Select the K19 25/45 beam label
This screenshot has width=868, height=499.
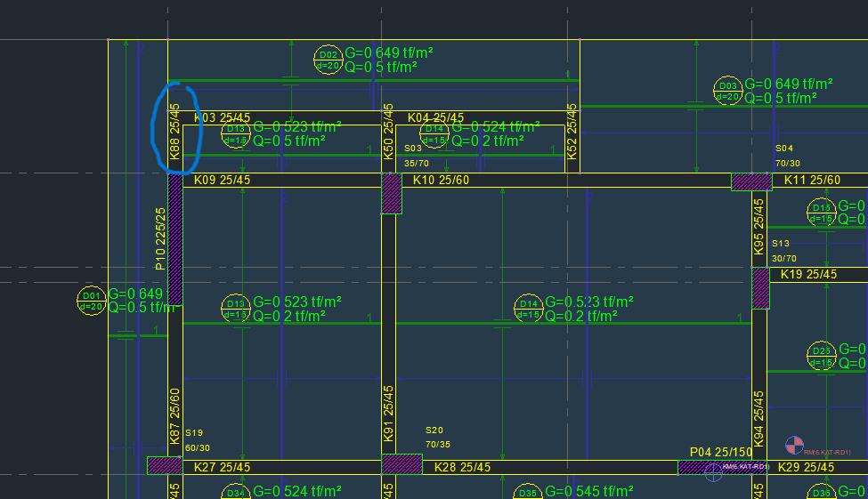tap(809, 274)
